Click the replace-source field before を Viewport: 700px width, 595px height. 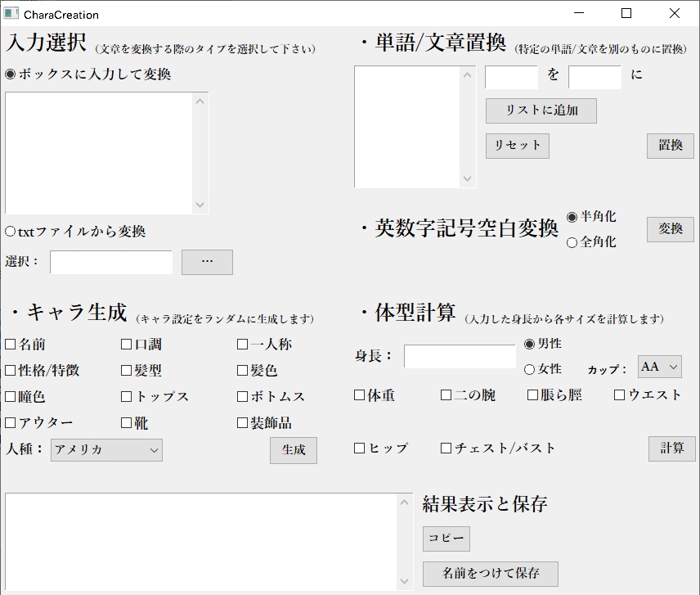click(x=512, y=77)
